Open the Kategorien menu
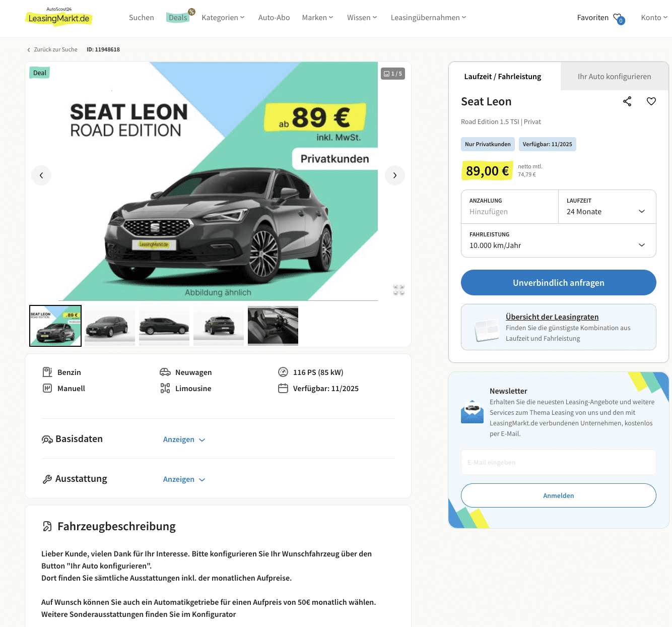Viewport: 672px width, 627px height. pos(223,18)
